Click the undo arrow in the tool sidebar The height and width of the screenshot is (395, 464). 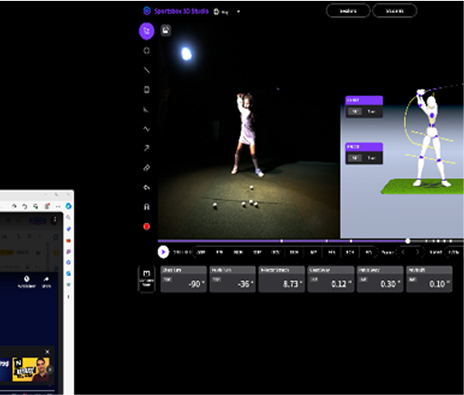pyautogui.click(x=146, y=187)
